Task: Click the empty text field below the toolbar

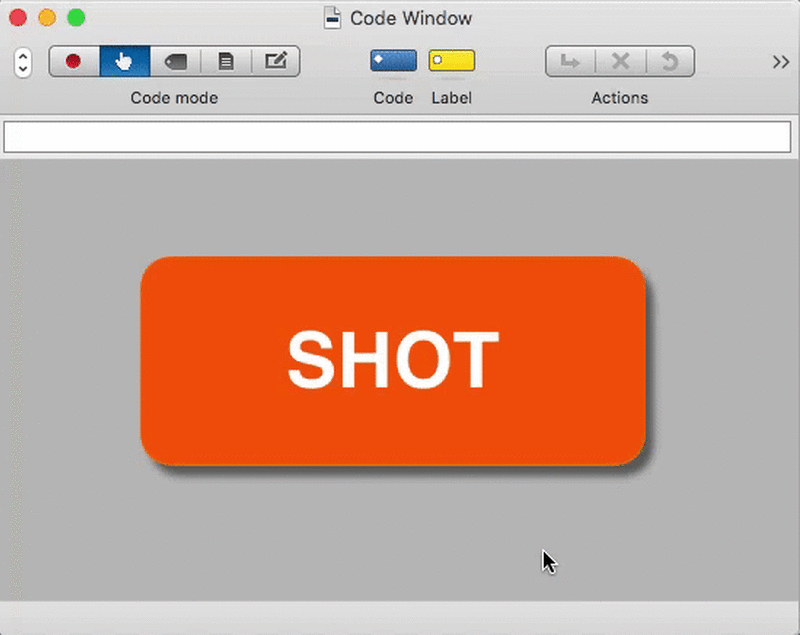Action: 397,137
